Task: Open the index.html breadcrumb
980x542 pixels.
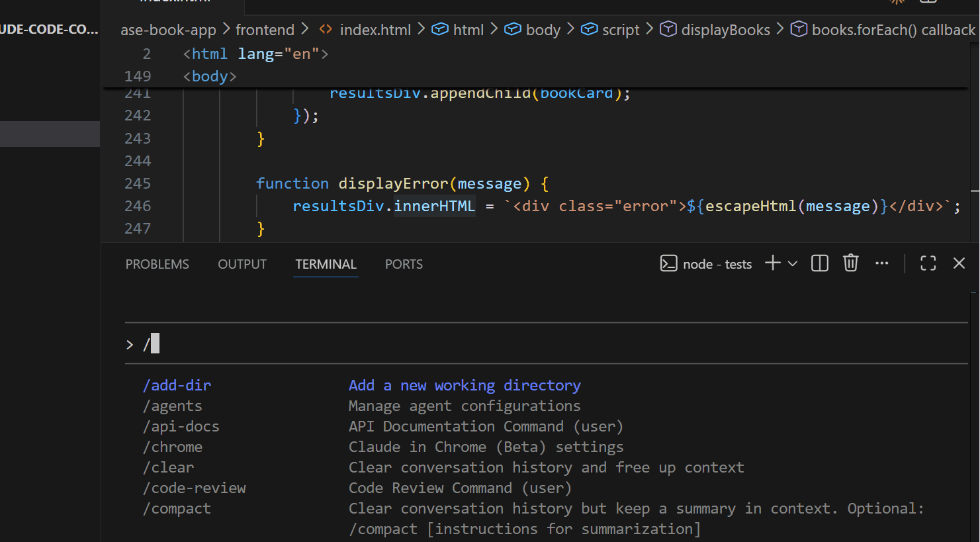Action: point(375,30)
